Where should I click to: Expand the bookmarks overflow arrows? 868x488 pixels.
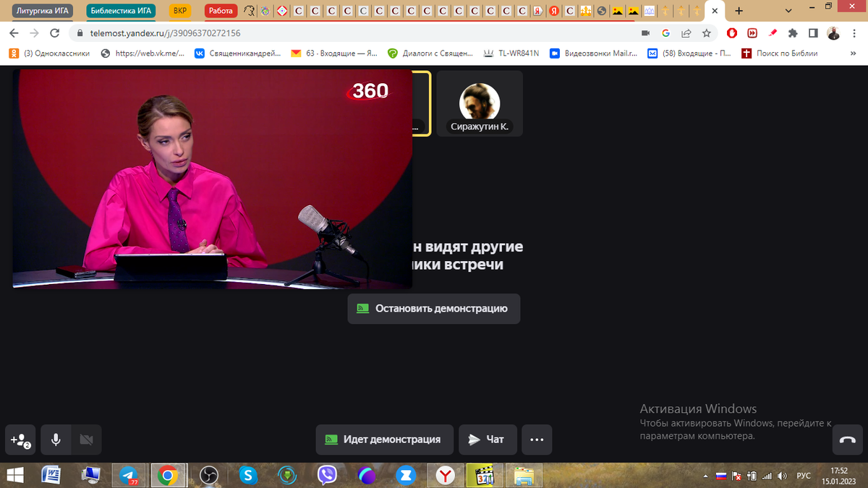click(852, 53)
